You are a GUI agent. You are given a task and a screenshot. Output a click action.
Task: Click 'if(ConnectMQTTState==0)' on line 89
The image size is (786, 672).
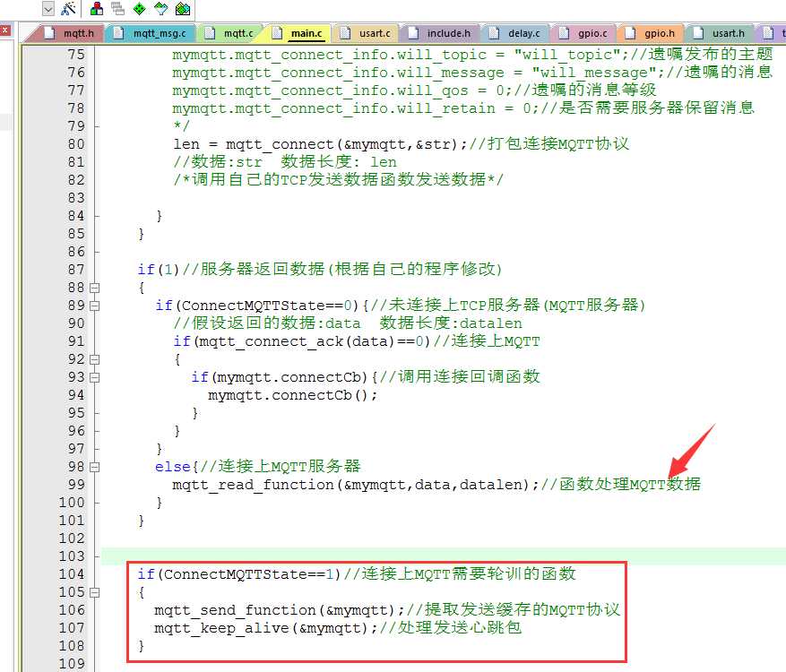[257, 306]
